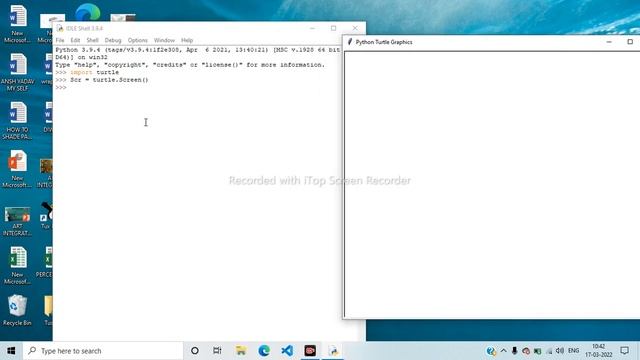Open the iTop Screen Recorder taskbar icon
This screenshot has height=360, width=640.
coord(310,351)
